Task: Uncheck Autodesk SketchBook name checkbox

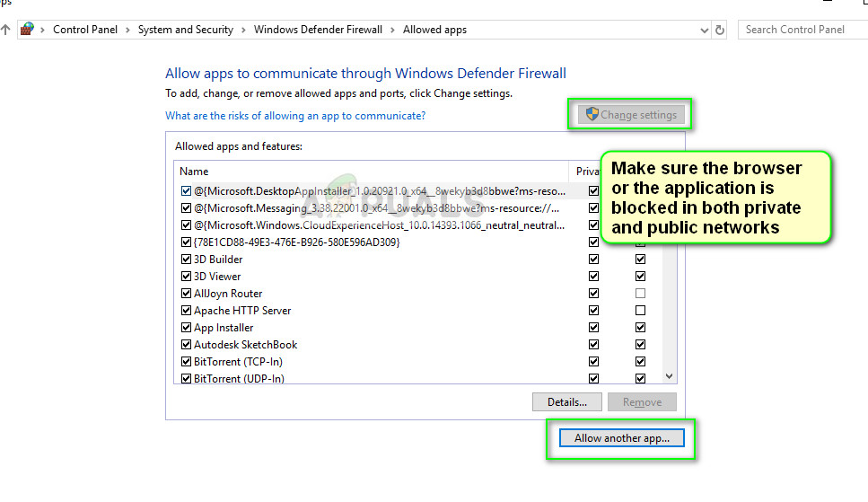Action: point(186,345)
